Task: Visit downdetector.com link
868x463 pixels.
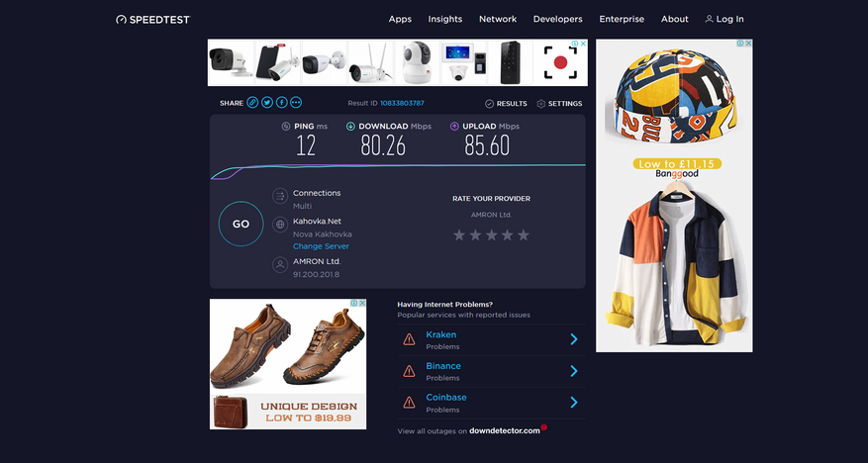Action: [x=505, y=431]
